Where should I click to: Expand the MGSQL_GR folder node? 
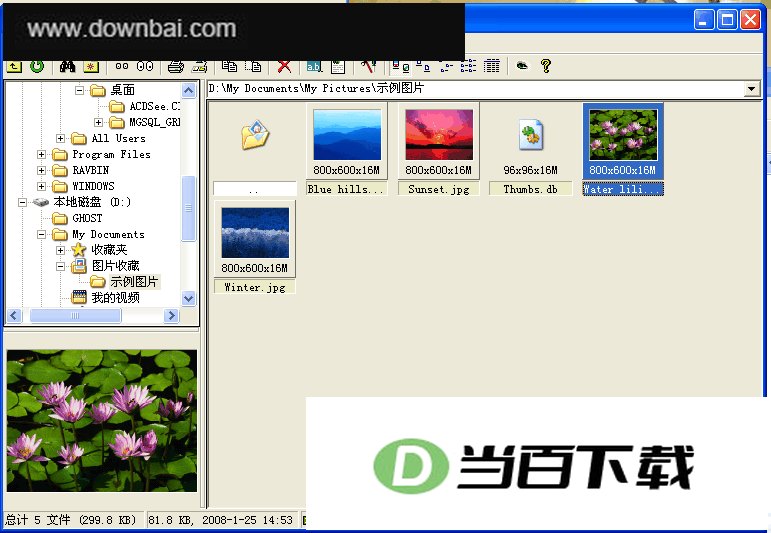[x=98, y=122]
